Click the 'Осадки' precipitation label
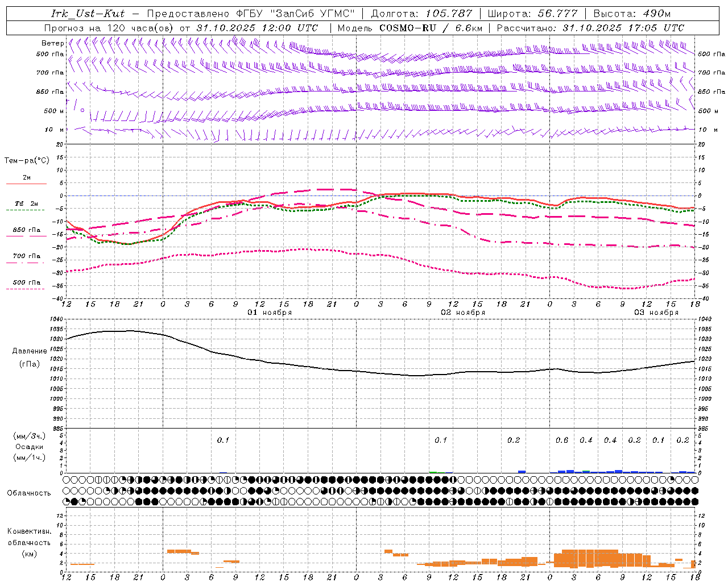 (30, 447)
